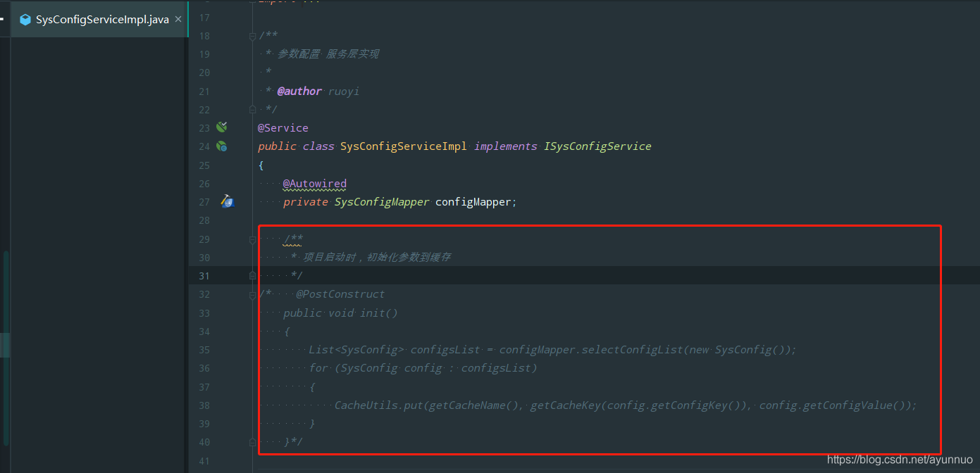Image resolution: width=980 pixels, height=473 pixels.
Task: Click the Spring bean gutter icon beside @Service
Action: tap(222, 127)
